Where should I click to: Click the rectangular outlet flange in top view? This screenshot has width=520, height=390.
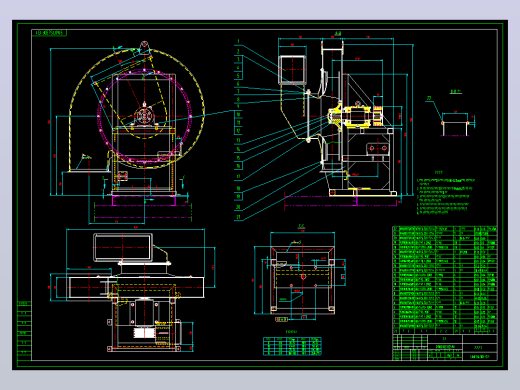(x=123, y=247)
